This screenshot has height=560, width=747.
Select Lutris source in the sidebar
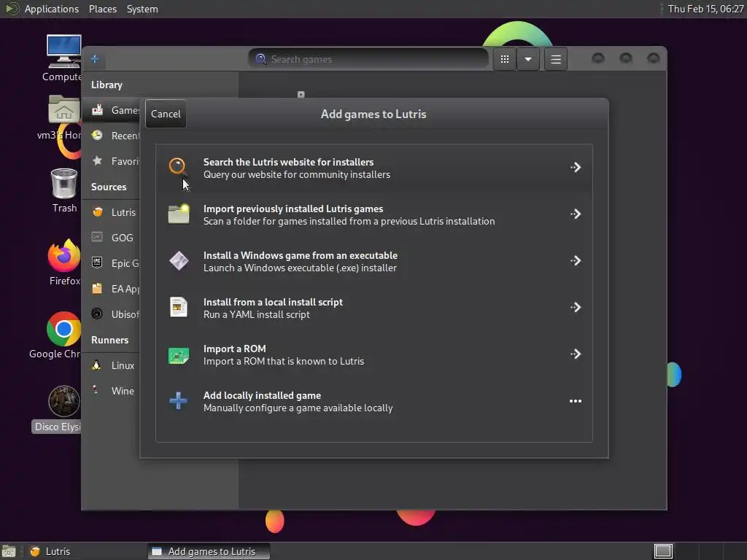111,212
